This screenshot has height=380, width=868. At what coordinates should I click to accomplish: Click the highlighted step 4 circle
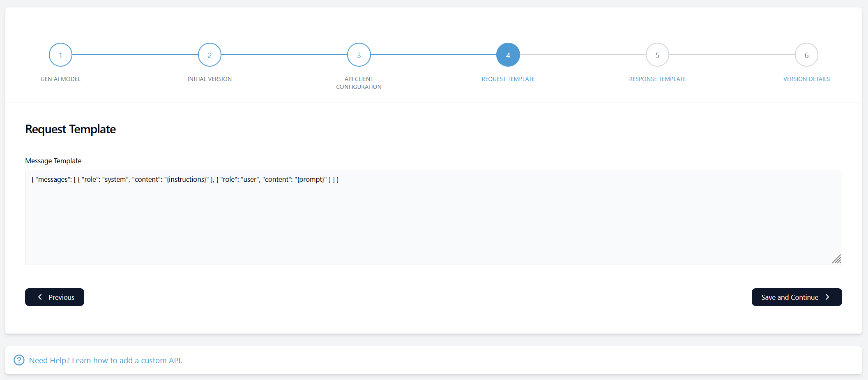(508, 54)
